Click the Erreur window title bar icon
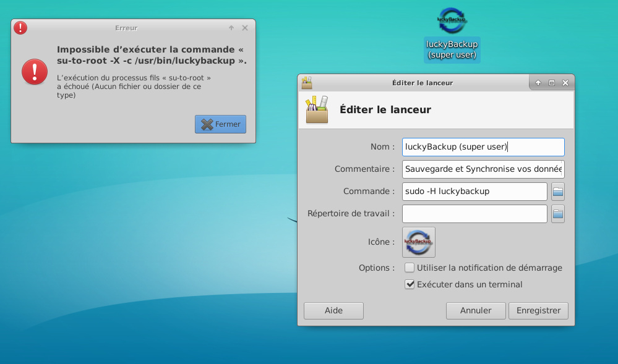The image size is (618, 364). pyautogui.click(x=20, y=28)
